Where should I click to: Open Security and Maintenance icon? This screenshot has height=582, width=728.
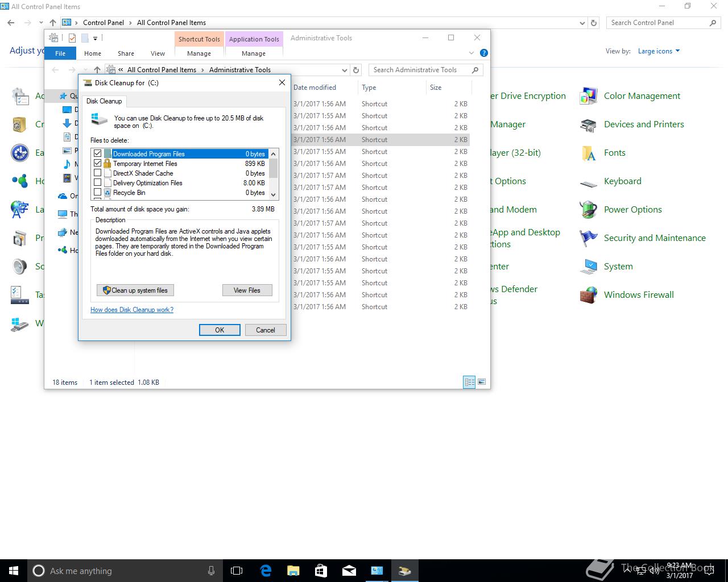[589, 238]
